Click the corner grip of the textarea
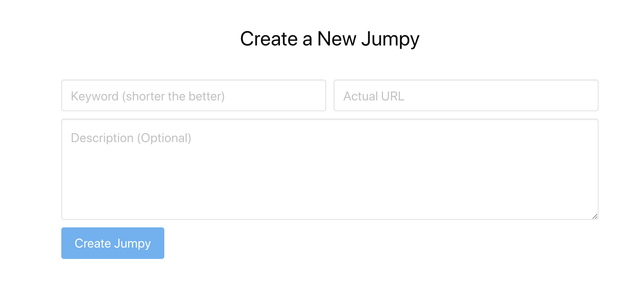Image resolution: width=644 pixels, height=288 pixels. (x=594, y=216)
